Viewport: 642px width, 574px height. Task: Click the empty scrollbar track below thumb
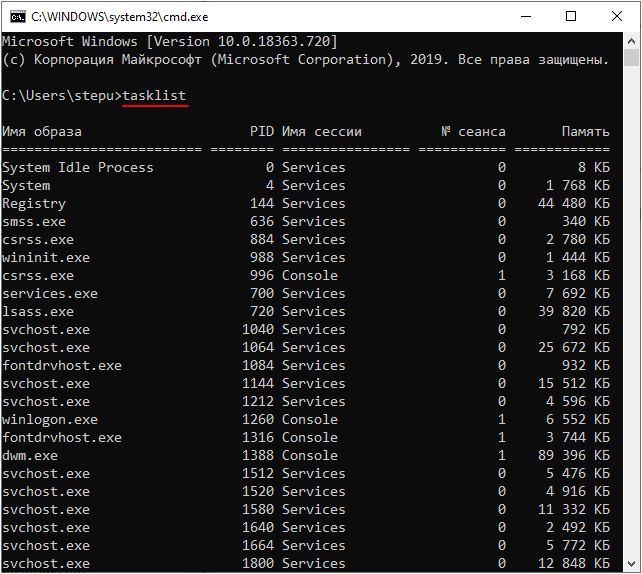(x=631, y=311)
